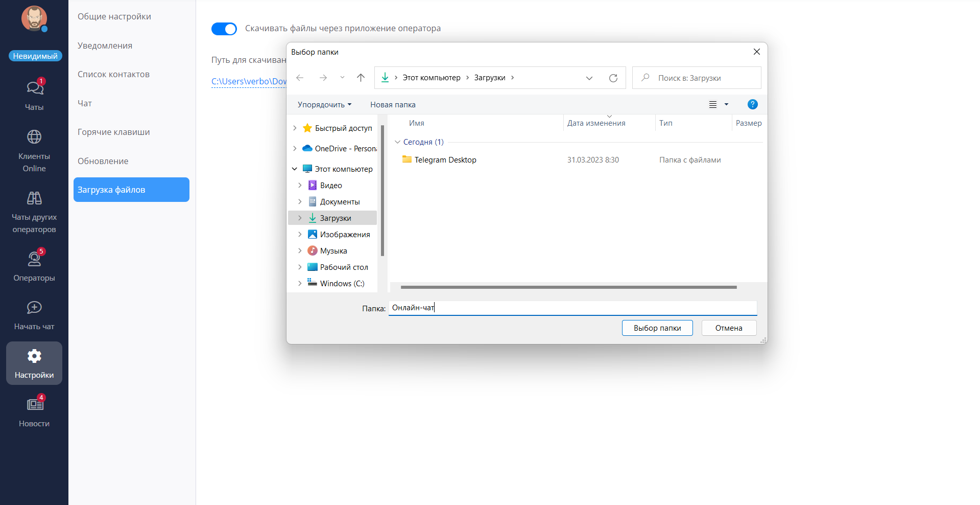Switch to Горячие клавиши settings section
The width and height of the screenshot is (980, 505).
coord(113,132)
